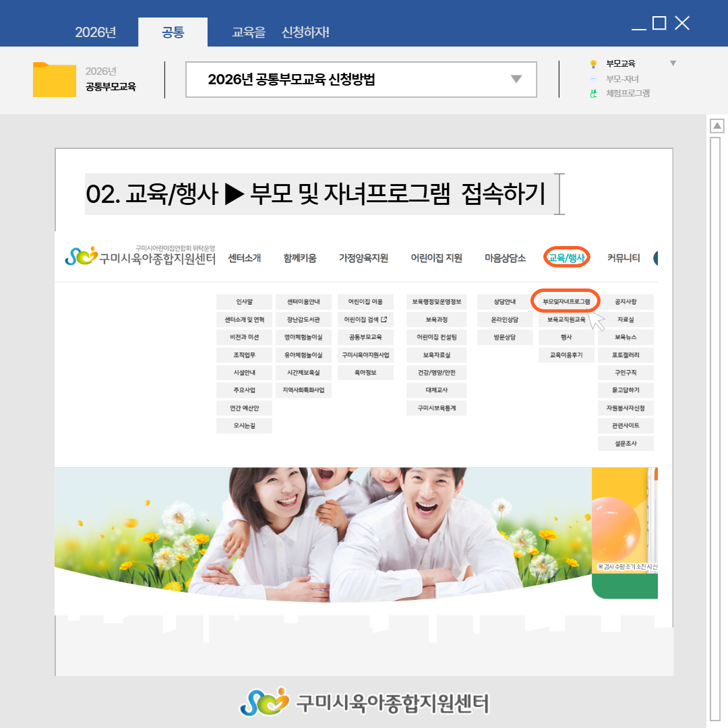This screenshot has width=728, height=728.
Task: Expand the 2026년 공통부모교육 신청방법 dropdown
Action: (516, 80)
